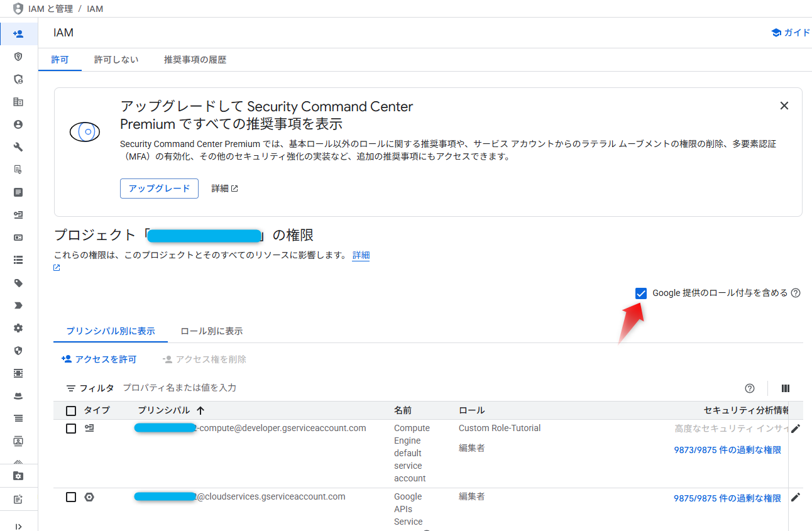
Task: Click the アクセスを許可 button
Action: [x=99, y=359]
